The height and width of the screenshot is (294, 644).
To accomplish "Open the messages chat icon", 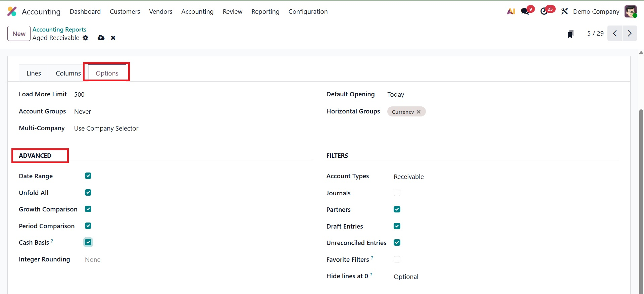I will pyautogui.click(x=525, y=11).
